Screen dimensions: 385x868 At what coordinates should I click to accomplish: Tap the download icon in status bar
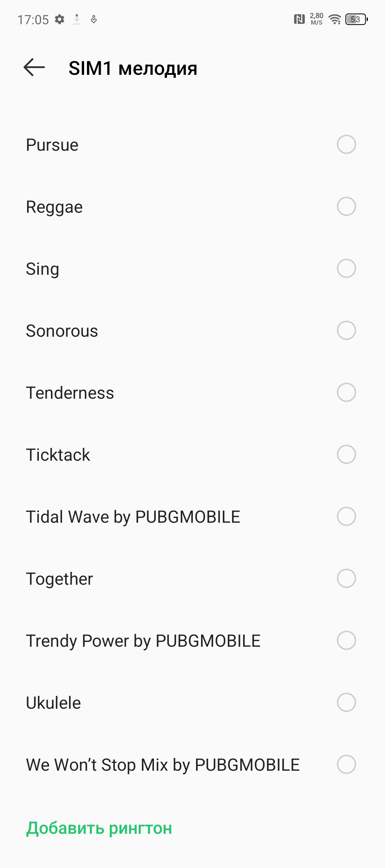click(77, 19)
